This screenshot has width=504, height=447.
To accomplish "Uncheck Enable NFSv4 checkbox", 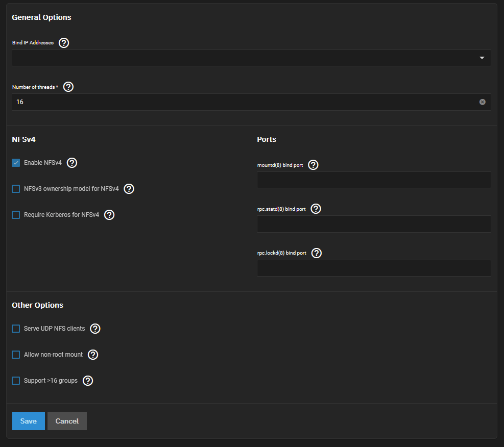I will click(16, 163).
